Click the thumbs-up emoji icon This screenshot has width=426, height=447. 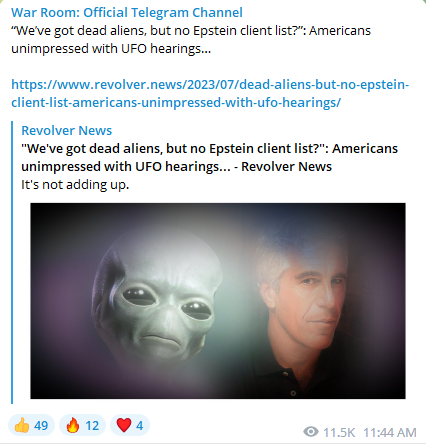[22, 426]
